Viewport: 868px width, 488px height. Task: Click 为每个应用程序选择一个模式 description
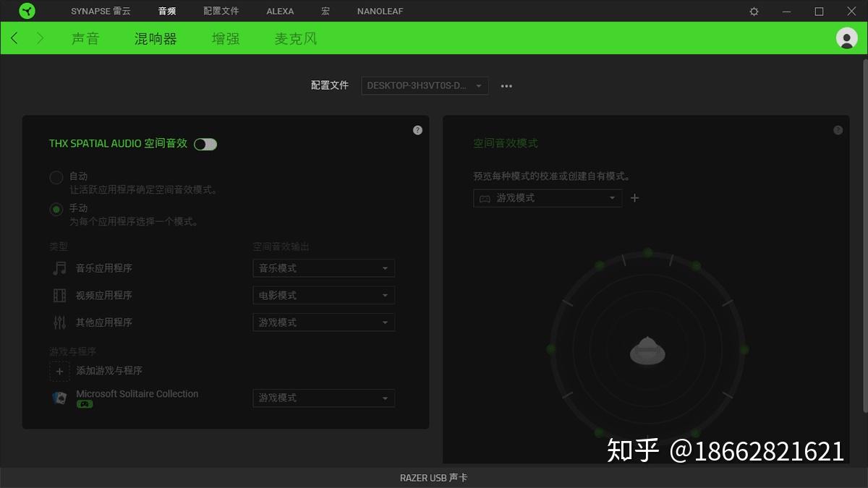[134, 222]
